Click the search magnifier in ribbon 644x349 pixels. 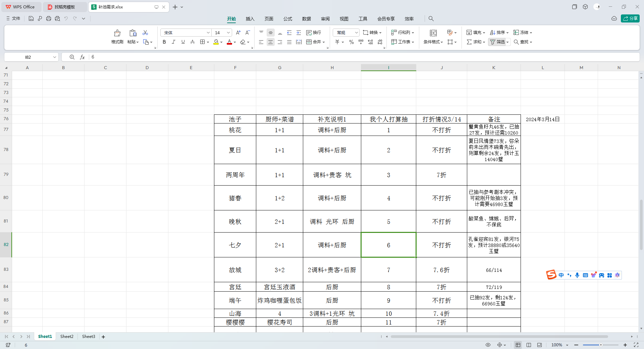pos(431,19)
